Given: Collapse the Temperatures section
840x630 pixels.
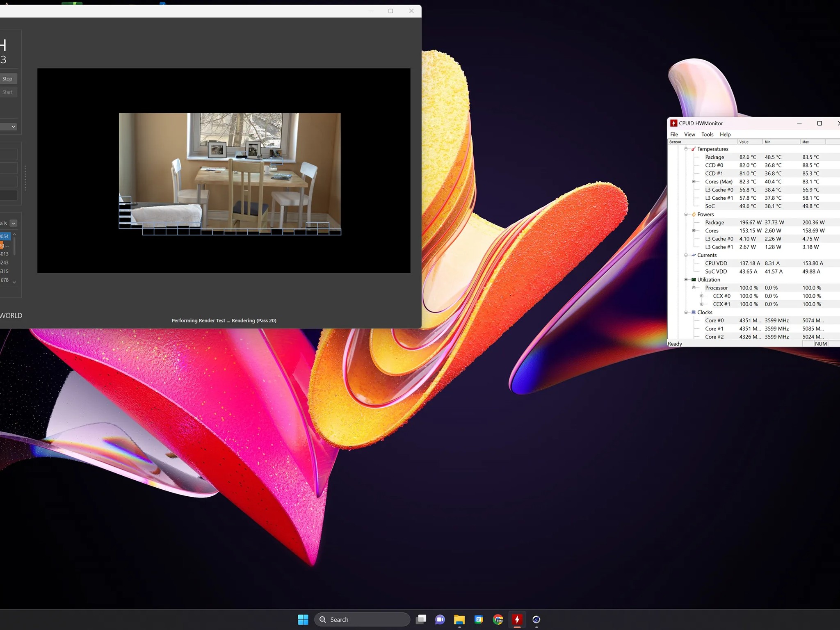Looking at the screenshot, I should (686, 149).
